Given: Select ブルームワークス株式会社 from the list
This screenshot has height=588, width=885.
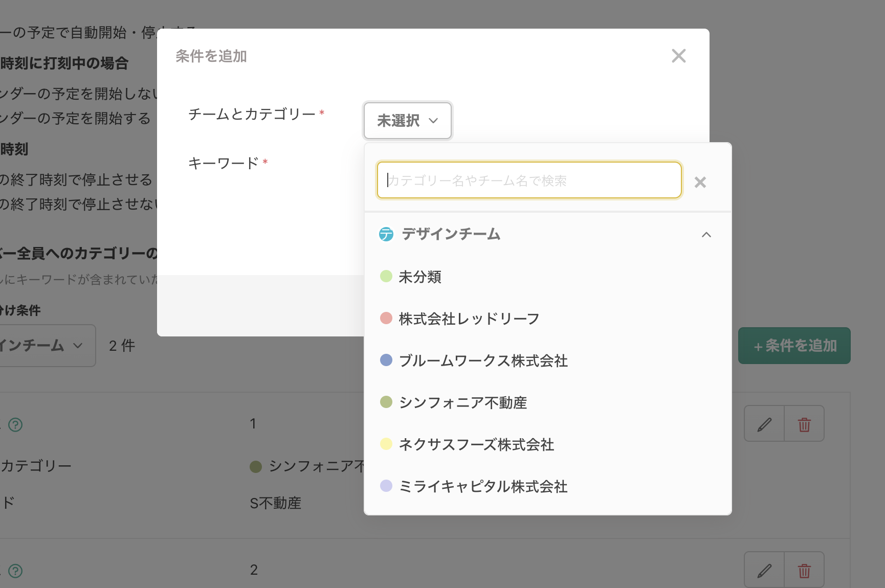Looking at the screenshot, I should pos(483,360).
